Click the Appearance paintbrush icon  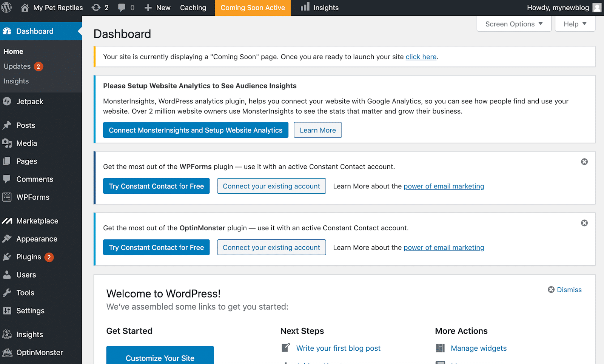[7, 239]
